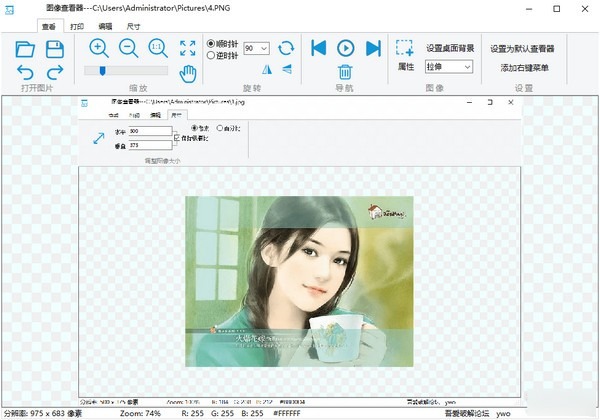Open an image file with folder icon
Viewport: 600px width, 420px height.
pyautogui.click(x=25, y=49)
